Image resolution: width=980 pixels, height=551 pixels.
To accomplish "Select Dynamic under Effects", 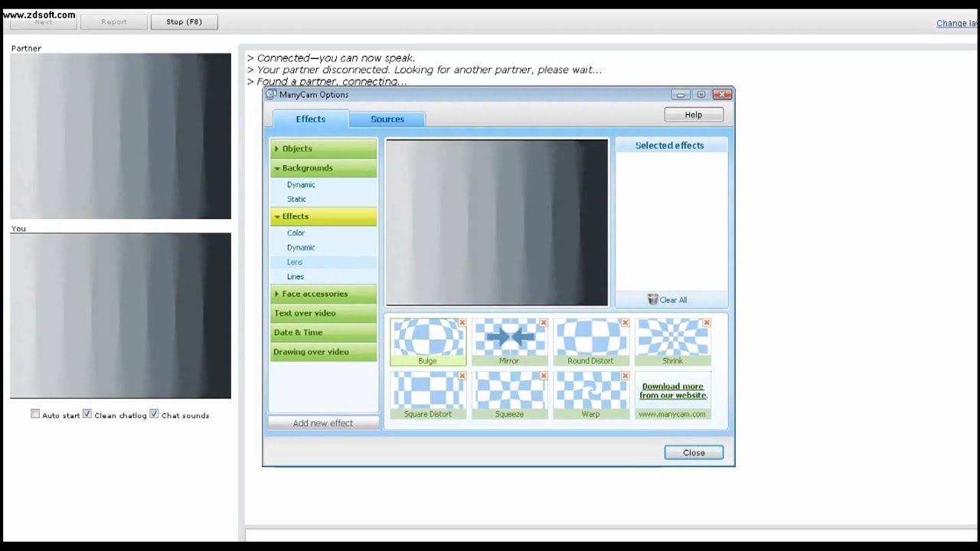I will pyautogui.click(x=301, y=247).
